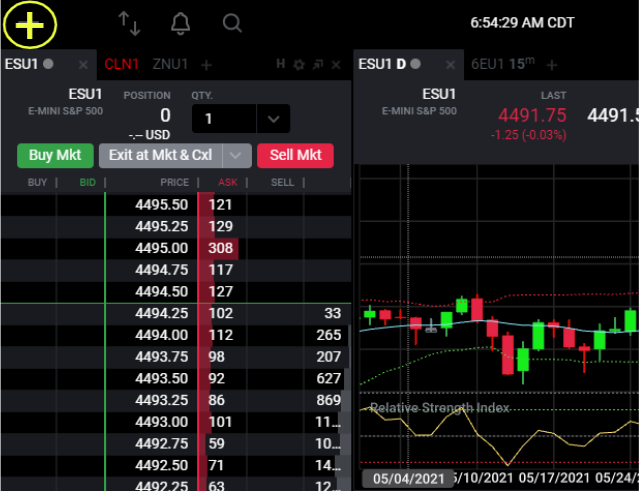Click price 4493.00 in the ladder
The width and height of the screenshot is (640, 491).
(162, 422)
